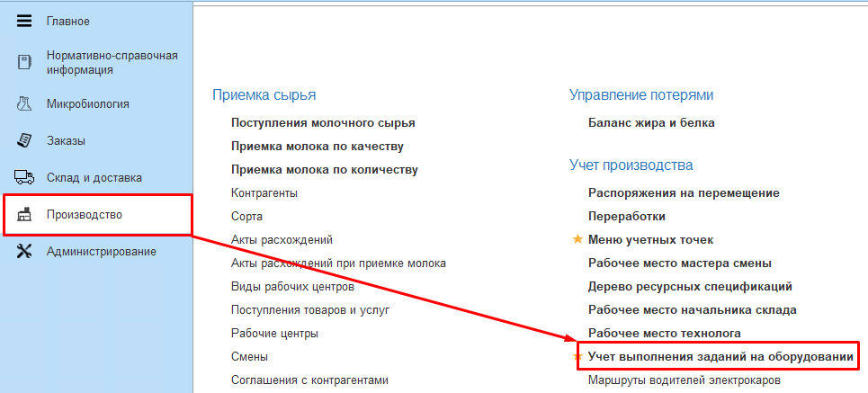The image size is (868, 393).
Task: Open Виды рабочих центров
Action: [292, 287]
